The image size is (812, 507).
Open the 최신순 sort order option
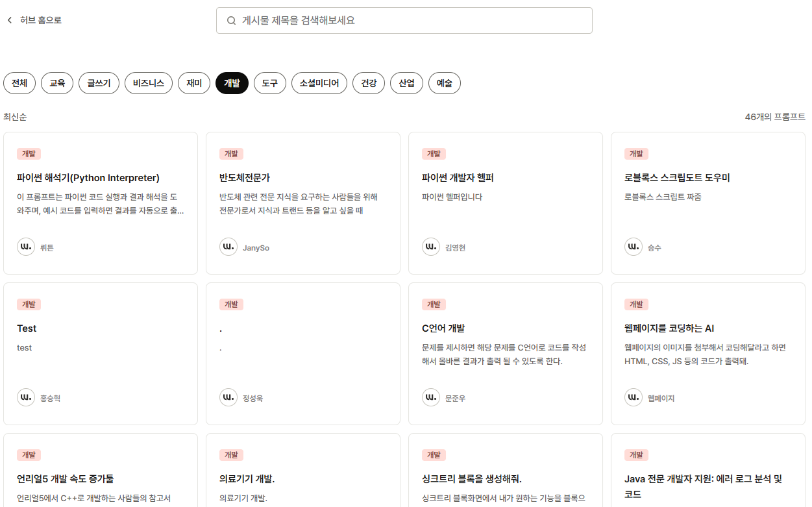tap(16, 117)
